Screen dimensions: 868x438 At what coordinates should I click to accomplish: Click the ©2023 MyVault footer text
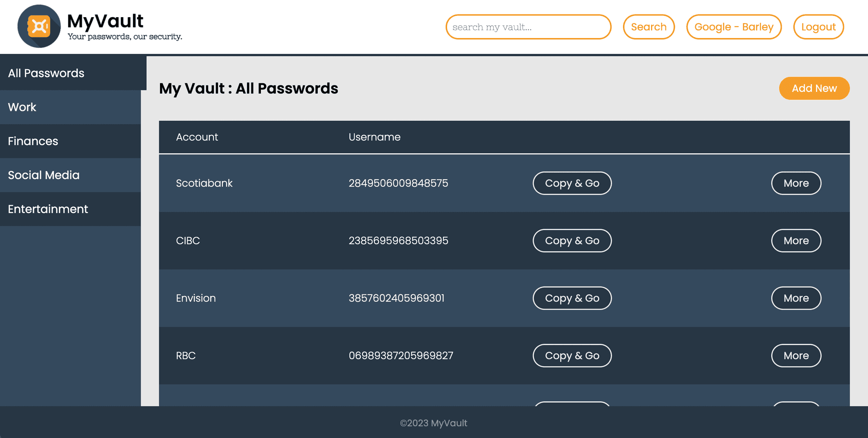[x=434, y=423]
